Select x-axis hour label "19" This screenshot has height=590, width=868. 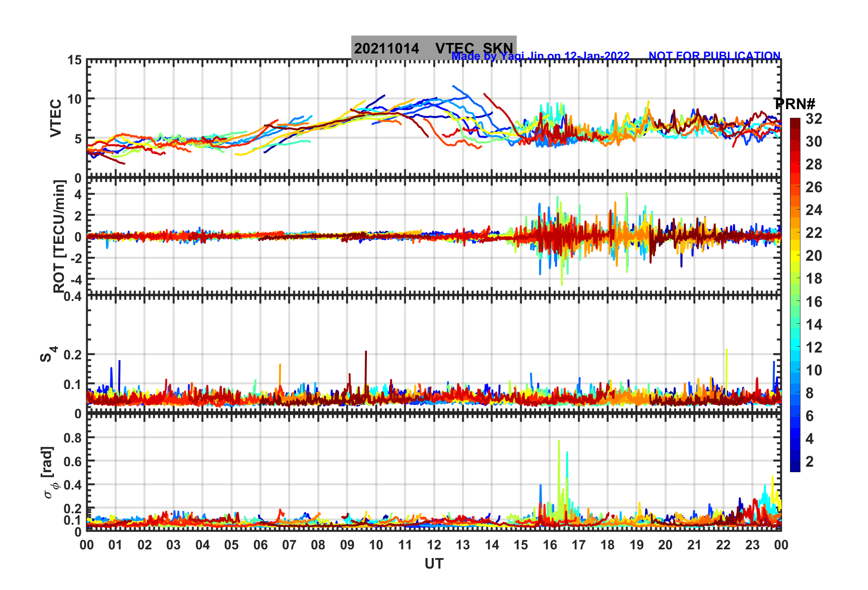tap(637, 545)
